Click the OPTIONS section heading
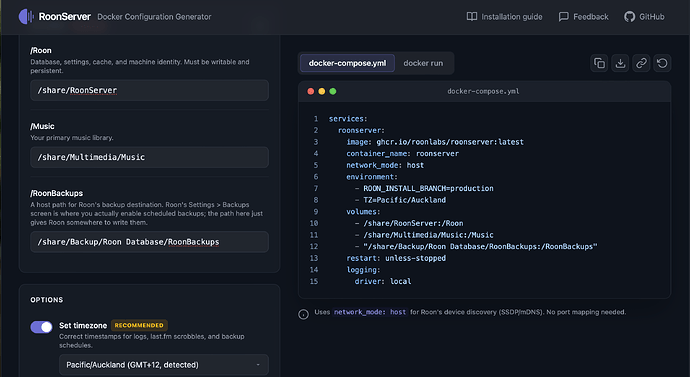 (x=47, y=300)
